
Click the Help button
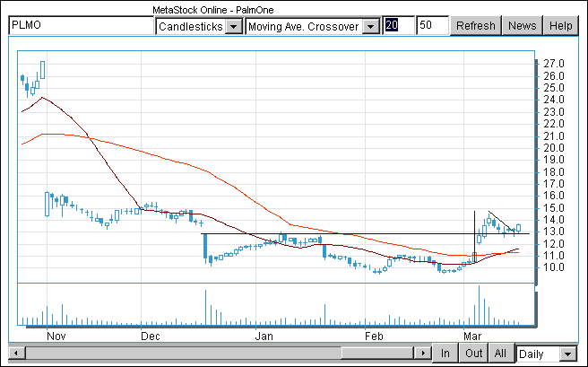click(560, 25)
